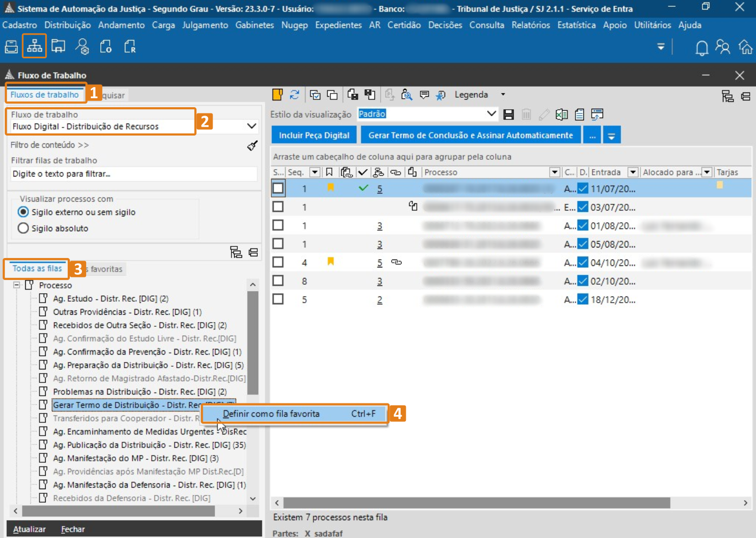
Task: Click the home icon in top toolbar
Action: click(x=745, y=47)
